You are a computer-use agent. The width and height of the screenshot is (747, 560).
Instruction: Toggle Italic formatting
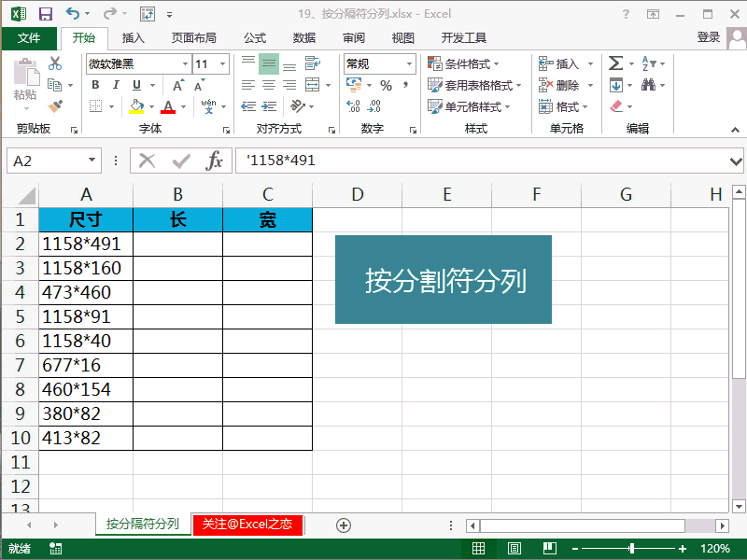click(x=116, y=85)
